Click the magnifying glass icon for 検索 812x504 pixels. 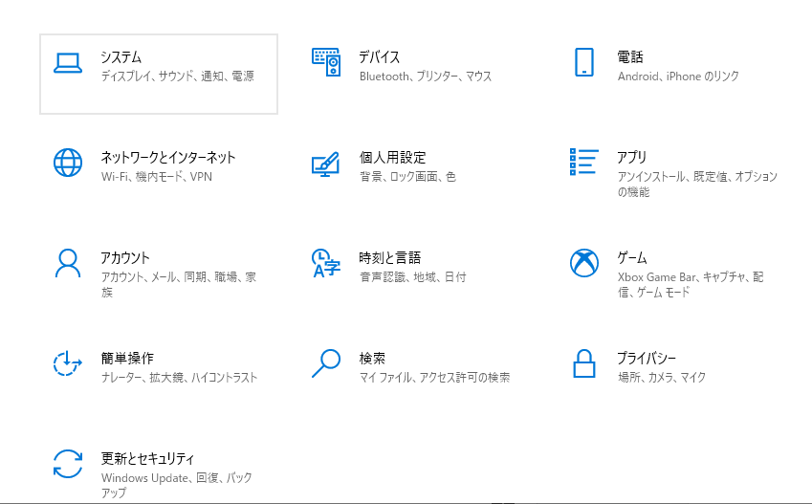(x=326, y=363)
